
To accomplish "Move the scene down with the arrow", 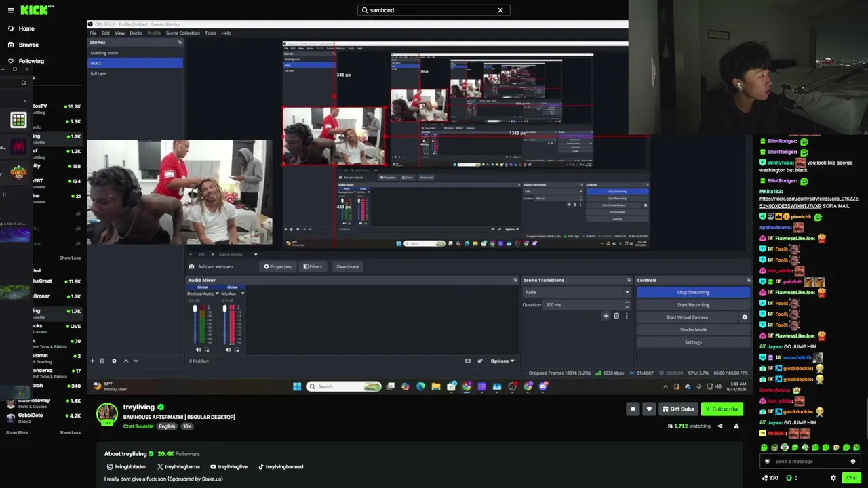I will point(136,361).
